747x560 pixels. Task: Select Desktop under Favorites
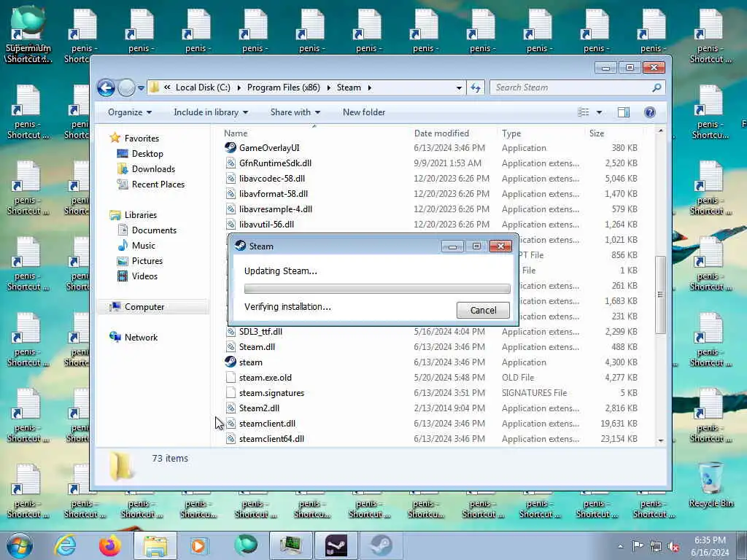pos(140,154)
